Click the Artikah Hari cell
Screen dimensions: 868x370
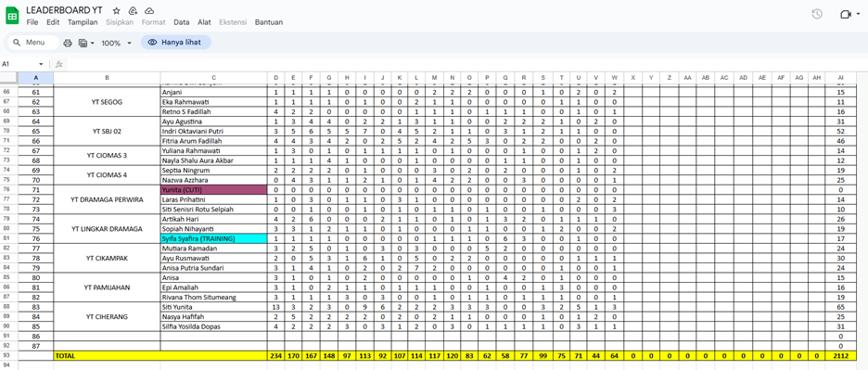point(213,220)
